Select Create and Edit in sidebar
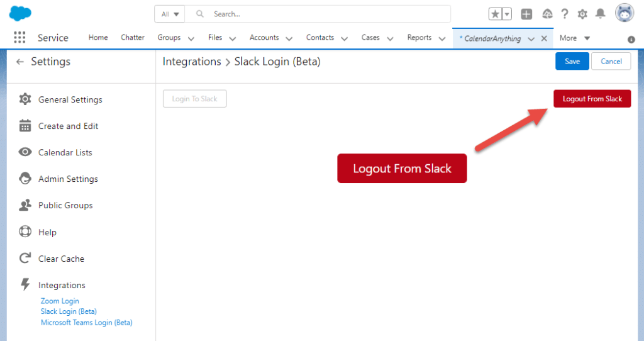This screenshot has height=341, width=644. pyautogui.click(x=68, y=126)
